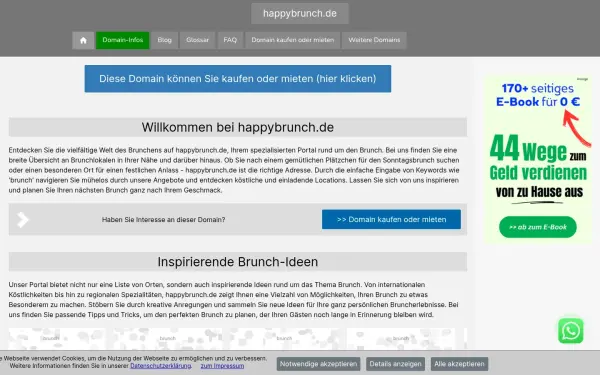Click Alle akzeptieren cookie button
This screenshot has height=375, width=600.
(x=459, y=364)
